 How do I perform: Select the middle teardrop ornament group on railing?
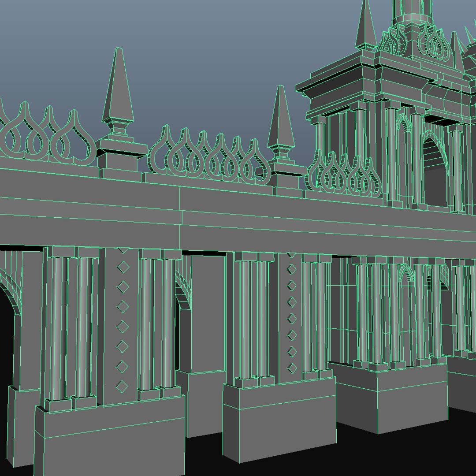(x=209, y=155)
